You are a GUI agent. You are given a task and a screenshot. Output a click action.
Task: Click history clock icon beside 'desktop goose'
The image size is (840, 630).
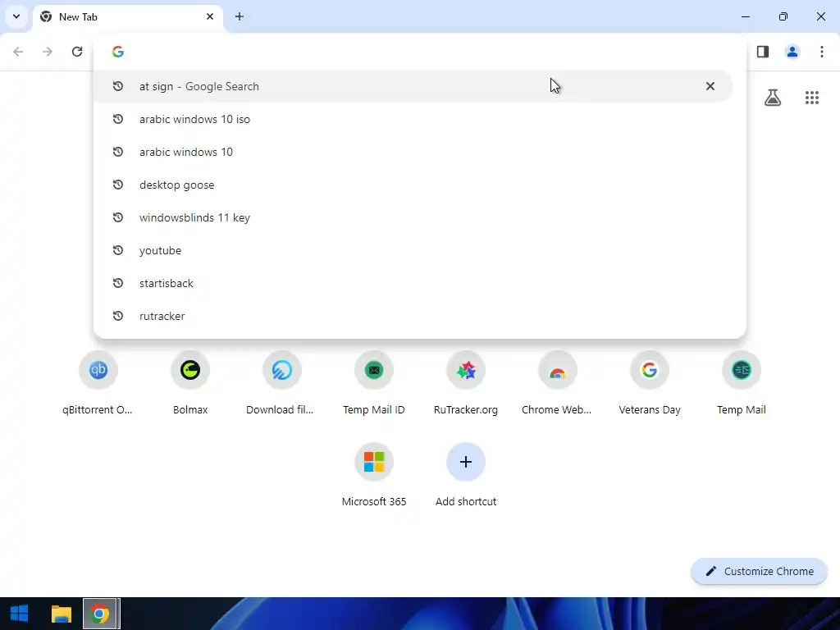(x=118, y=185)
